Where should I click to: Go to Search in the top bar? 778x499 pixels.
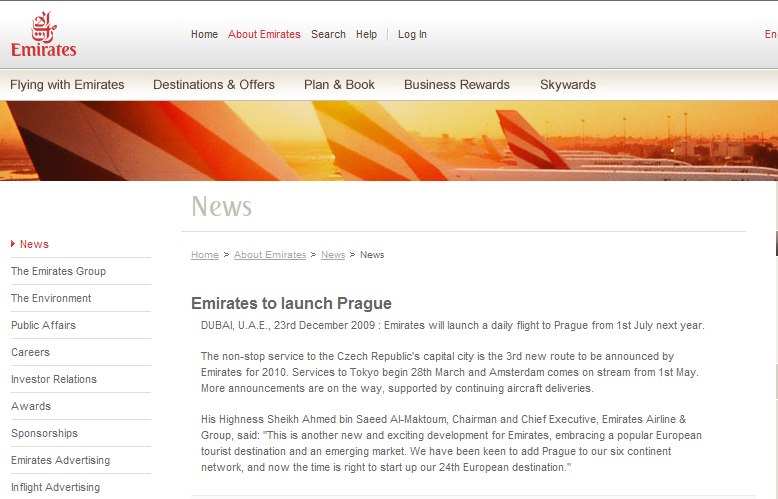click(x=328, y=34)
